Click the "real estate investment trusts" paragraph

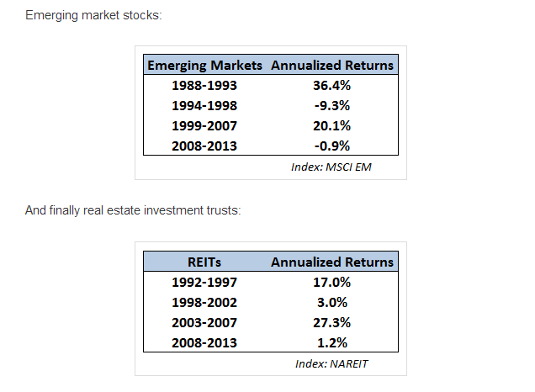click(x=133, y=209)
